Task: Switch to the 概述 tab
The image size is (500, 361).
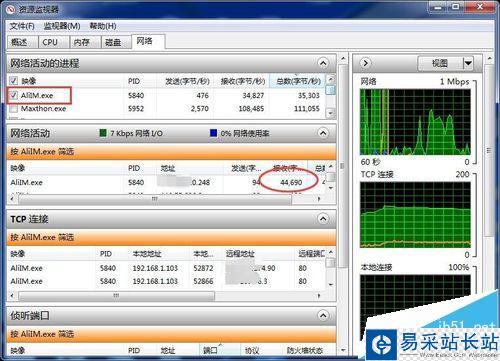Action: (x=21, y=42)
